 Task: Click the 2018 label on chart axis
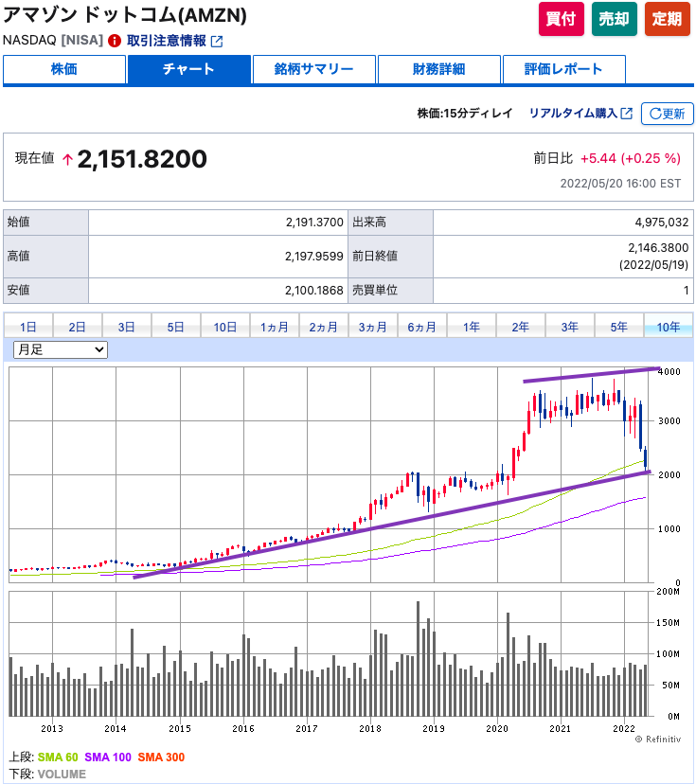(370, 728)
